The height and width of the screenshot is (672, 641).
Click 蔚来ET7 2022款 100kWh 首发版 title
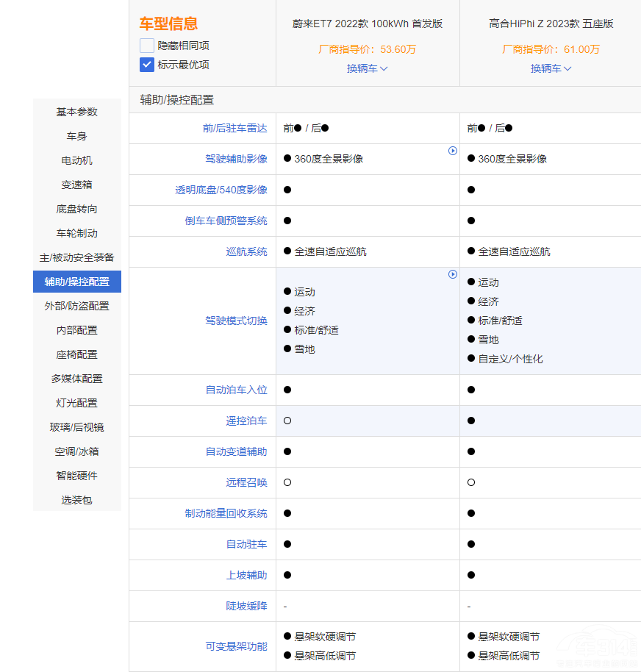click(x=367, y=24)
